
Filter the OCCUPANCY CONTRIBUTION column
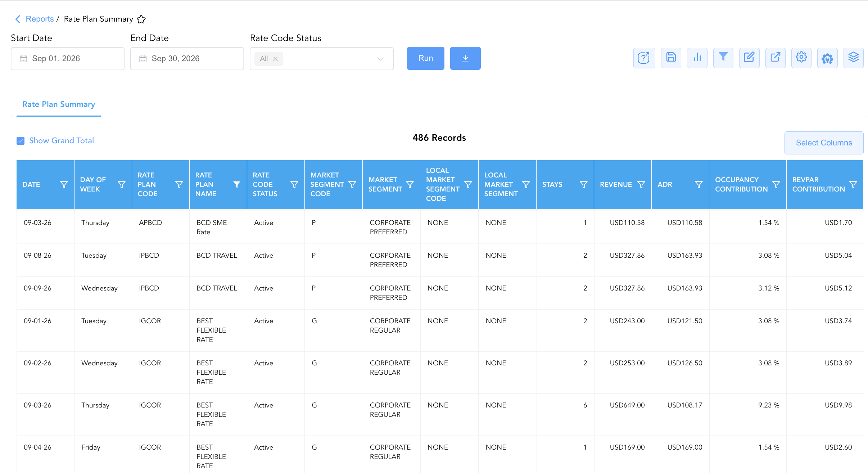[776, 185]
